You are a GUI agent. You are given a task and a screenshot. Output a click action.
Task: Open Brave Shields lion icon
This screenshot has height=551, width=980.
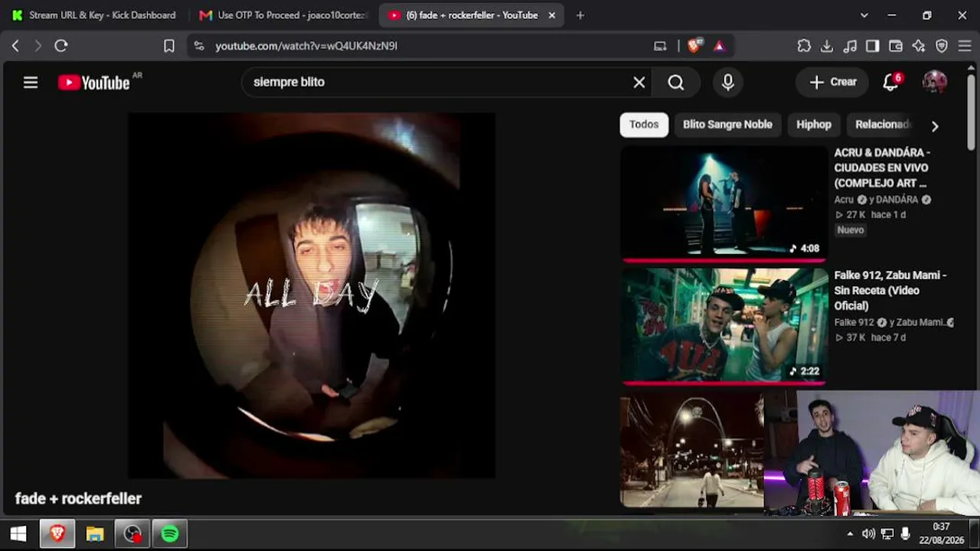pos(694,46)
